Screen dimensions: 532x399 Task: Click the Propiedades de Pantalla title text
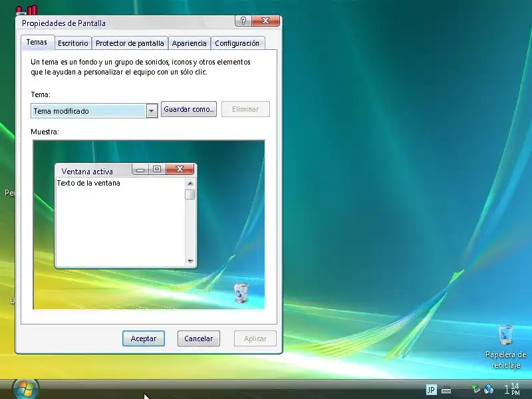64,23
